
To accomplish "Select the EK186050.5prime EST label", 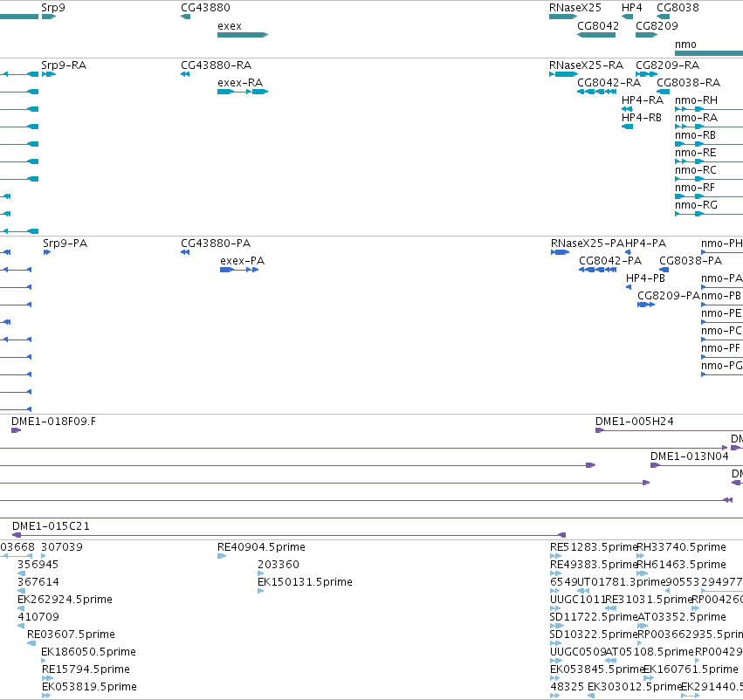I will click(88, 652).
